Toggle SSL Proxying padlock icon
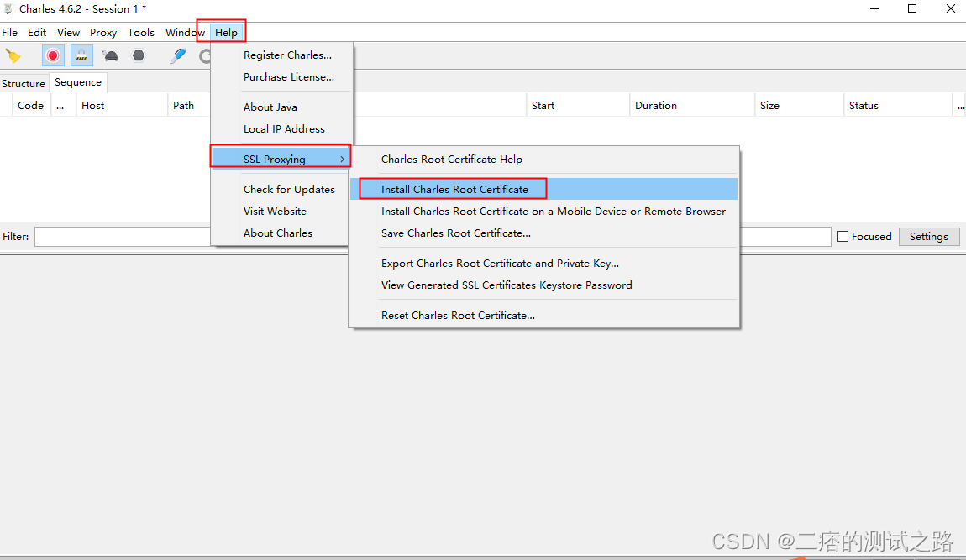Image resolution: width=966 pixels, height=560 pixels. pos(81,56)
